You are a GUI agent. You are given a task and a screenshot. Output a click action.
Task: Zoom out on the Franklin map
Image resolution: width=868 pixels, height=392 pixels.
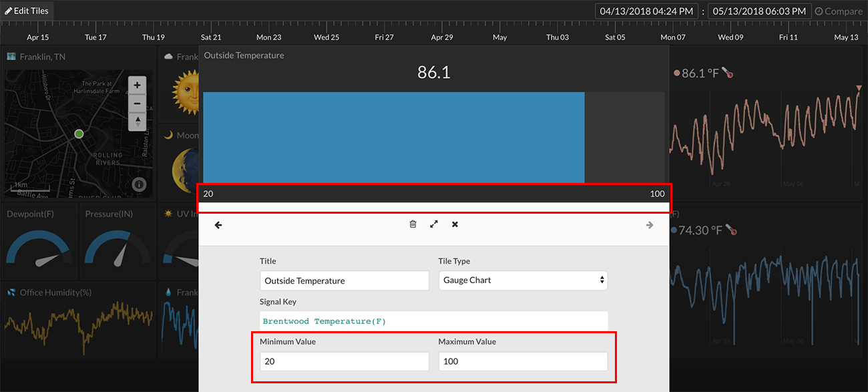click(137, 104)
